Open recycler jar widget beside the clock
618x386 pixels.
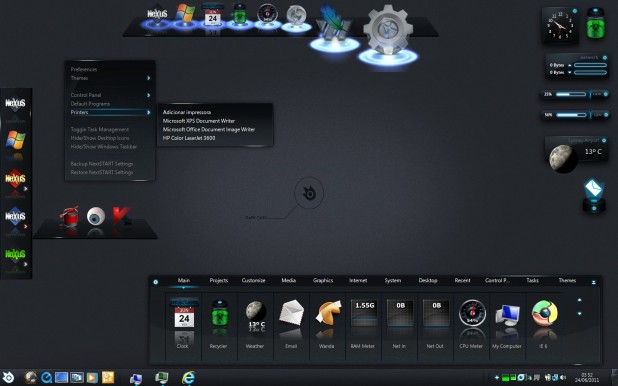596,24
